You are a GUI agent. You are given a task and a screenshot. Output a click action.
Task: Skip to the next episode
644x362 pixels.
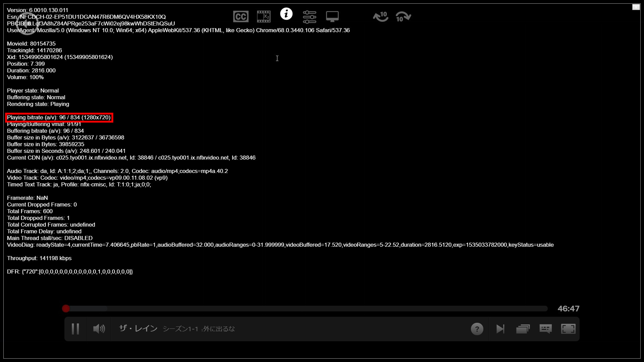coord(500,329)
